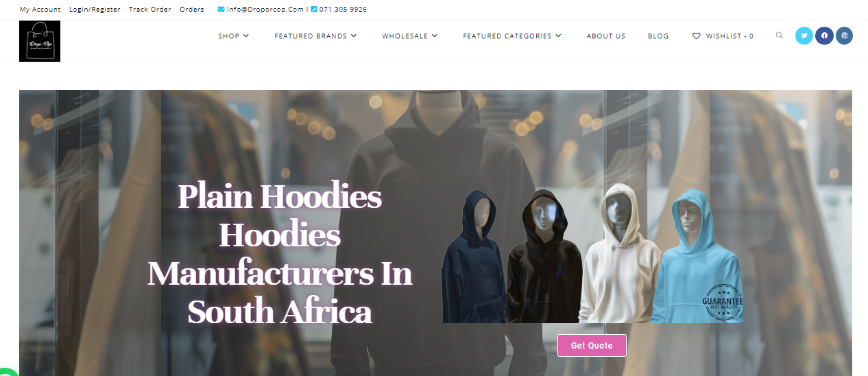Screen dimensions: 868x376
Task: Click the 071 305 9926 phone number
Action: (343, 10)
